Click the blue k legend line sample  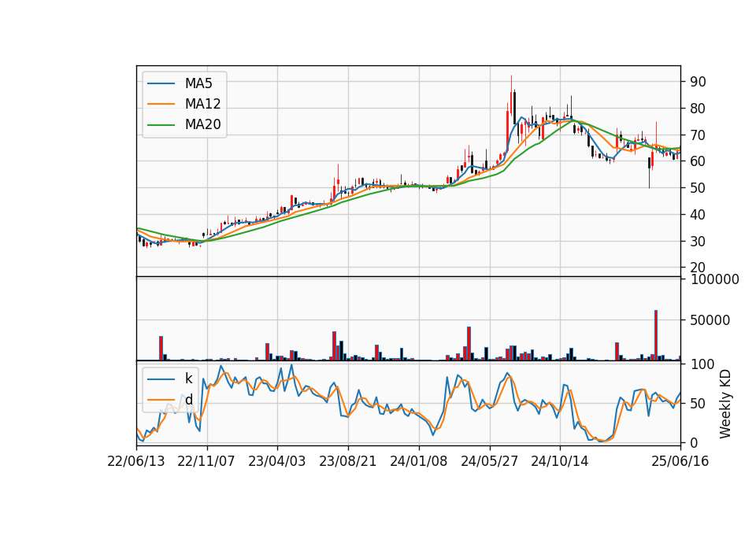coord(161,379)
